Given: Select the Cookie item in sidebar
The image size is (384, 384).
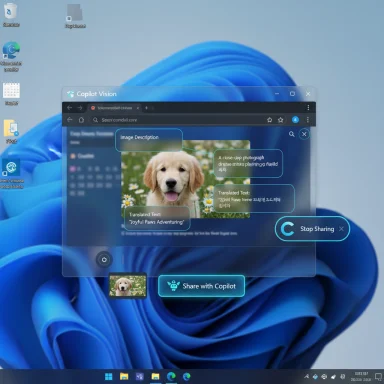Looking at the screenshot, I should pos(82,156).
